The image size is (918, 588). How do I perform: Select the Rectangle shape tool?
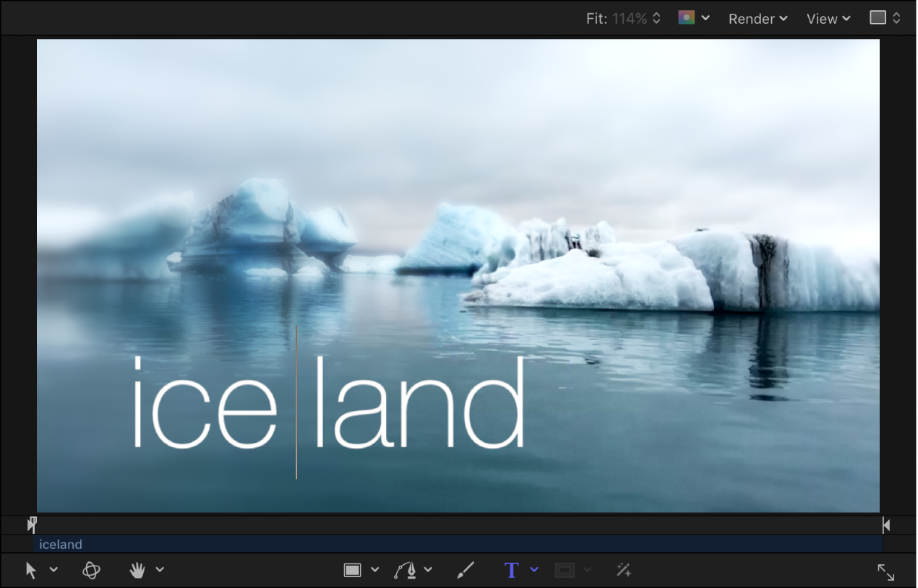tap(352, 570)
